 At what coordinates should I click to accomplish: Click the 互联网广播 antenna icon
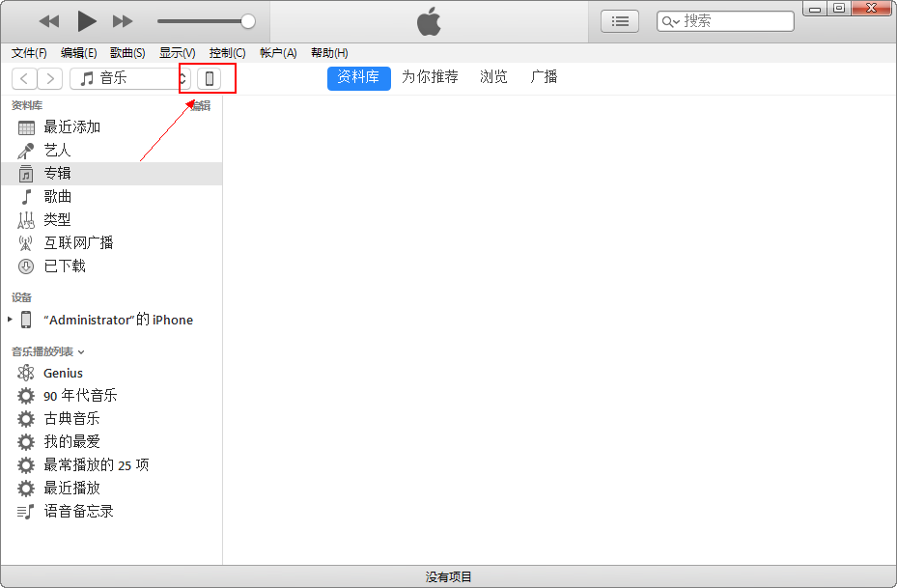point(26,243)
